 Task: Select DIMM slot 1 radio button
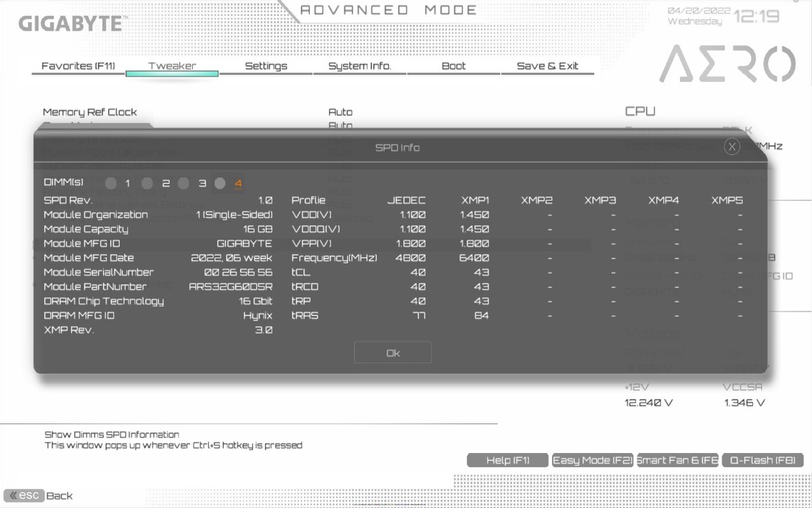[111, 183]
